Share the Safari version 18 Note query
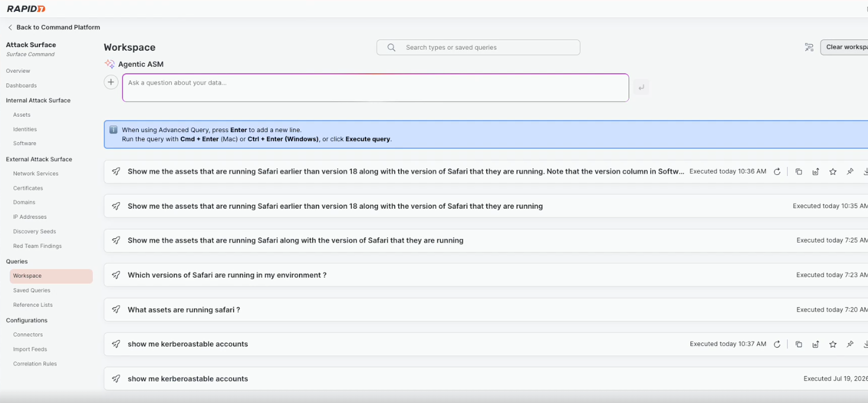 tap(815, 172)
